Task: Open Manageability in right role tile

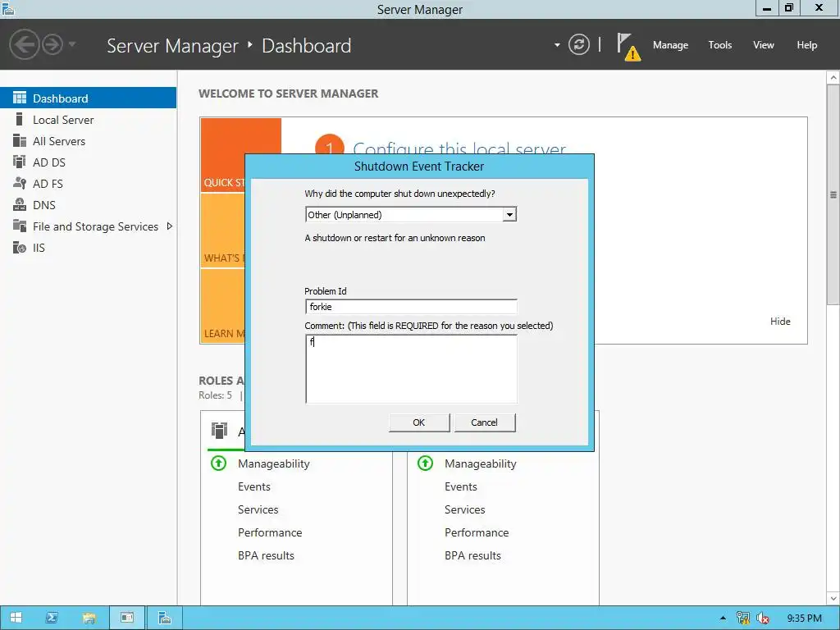Action: (480, 464)
